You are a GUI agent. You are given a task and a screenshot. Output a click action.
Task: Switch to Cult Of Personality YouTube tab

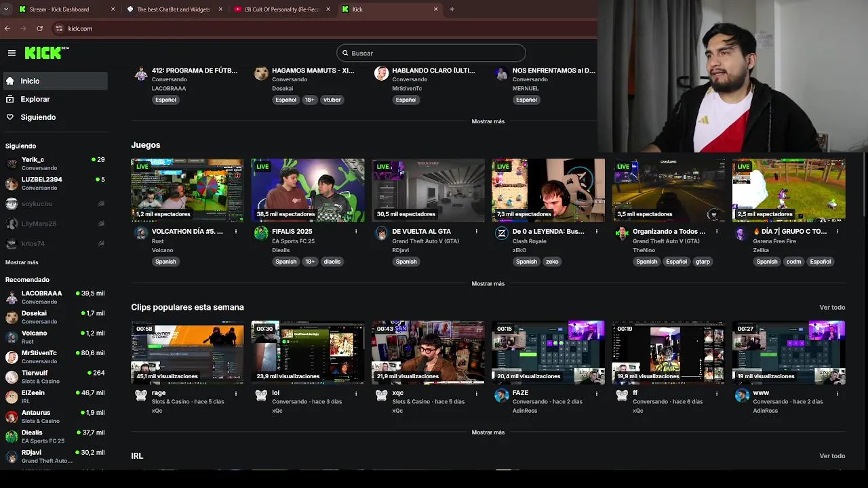pyautogui.click(x=281, y=9)
